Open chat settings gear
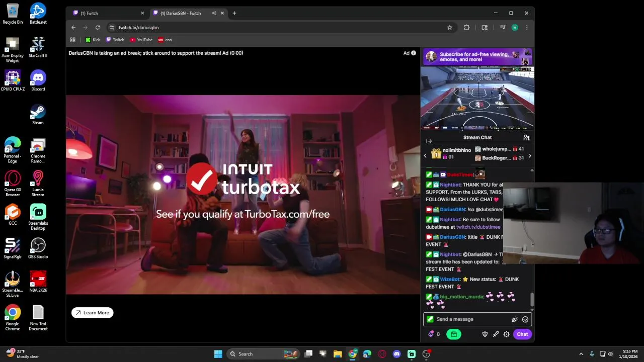644x362 pixels. (507, 334)
